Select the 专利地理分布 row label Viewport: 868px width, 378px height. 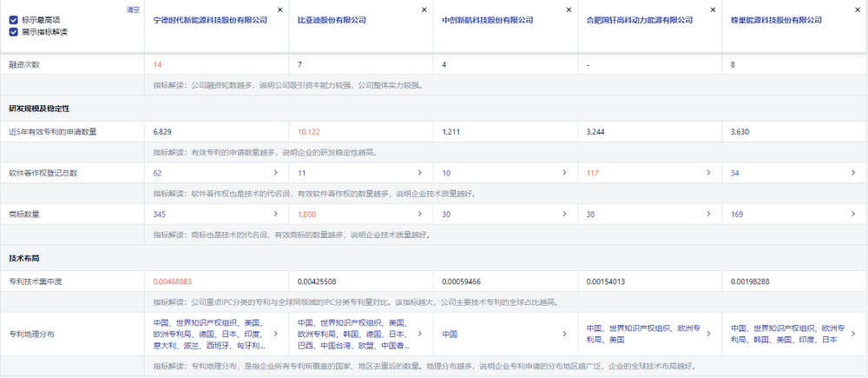tap(31, 335)
